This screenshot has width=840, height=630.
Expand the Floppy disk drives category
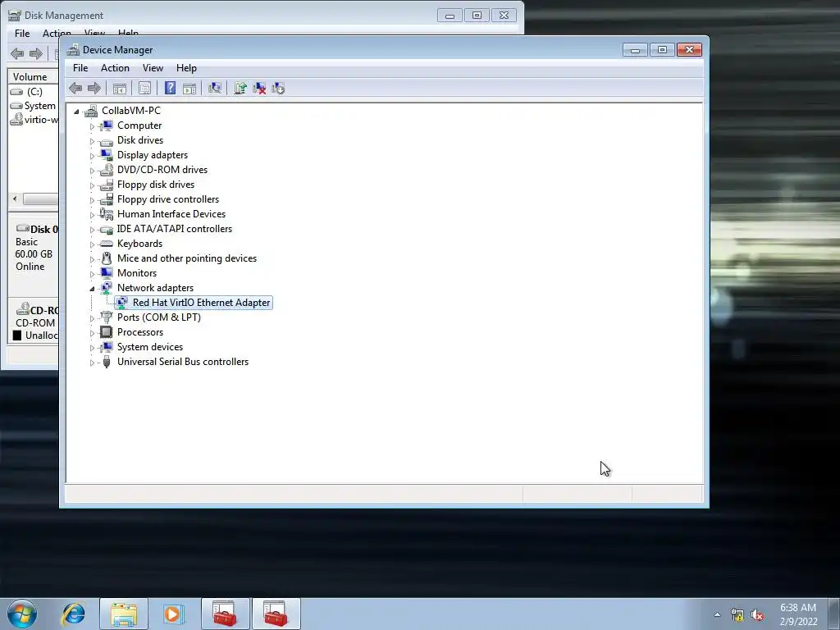coord(92,185)
